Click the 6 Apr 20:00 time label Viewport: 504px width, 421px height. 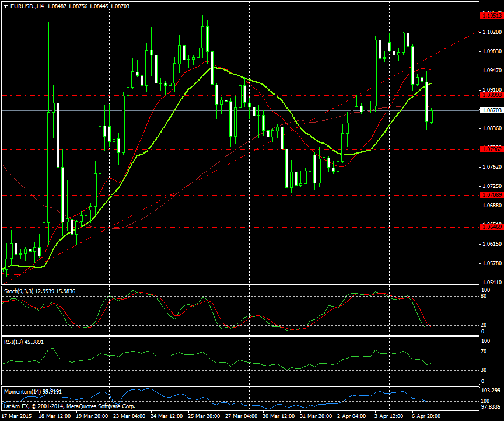[427, 416]
